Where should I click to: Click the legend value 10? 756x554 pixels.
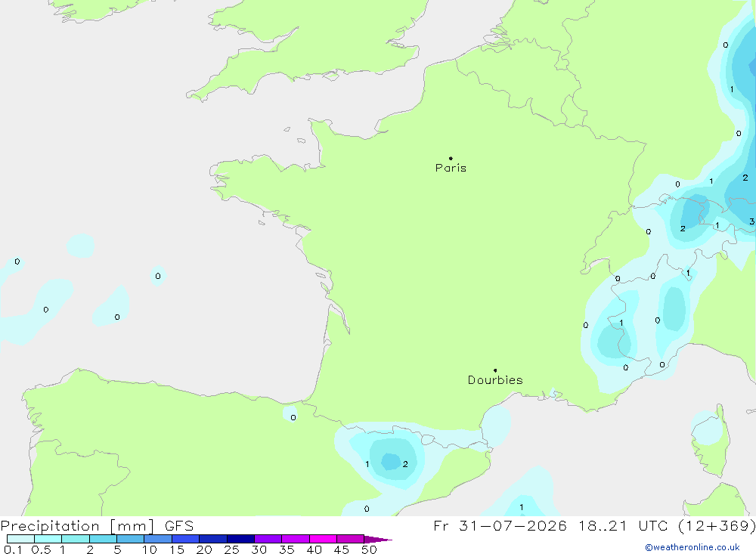coord(150,549)
